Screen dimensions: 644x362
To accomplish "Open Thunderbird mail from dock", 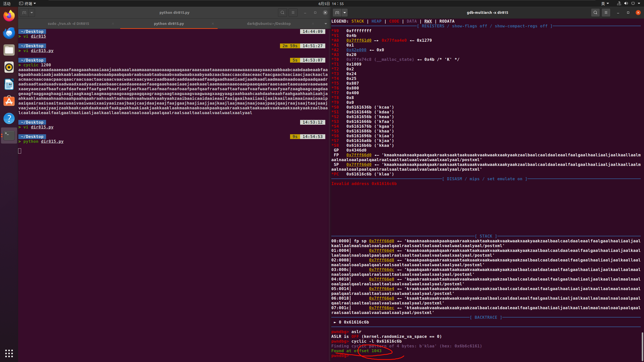I will tap(9, 33).
